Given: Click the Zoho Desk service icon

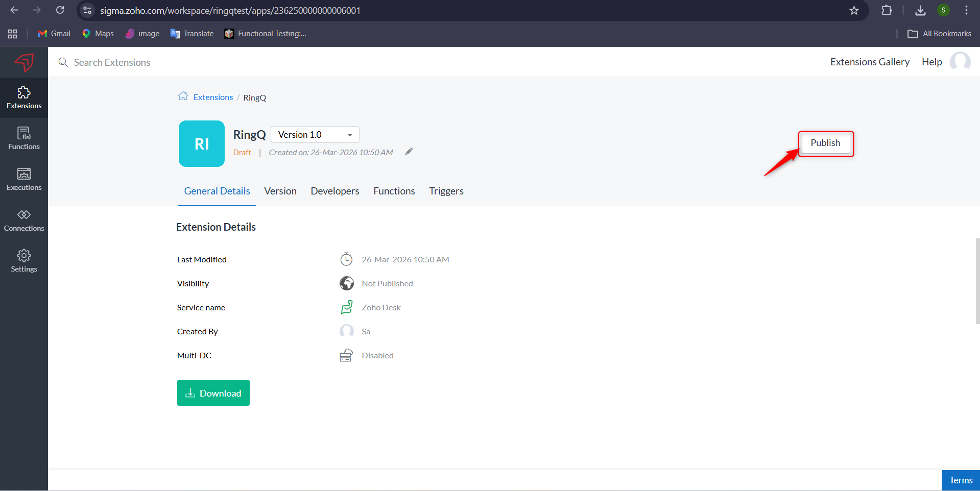Looking at the screenshot, I should click(x=347, y=307).
